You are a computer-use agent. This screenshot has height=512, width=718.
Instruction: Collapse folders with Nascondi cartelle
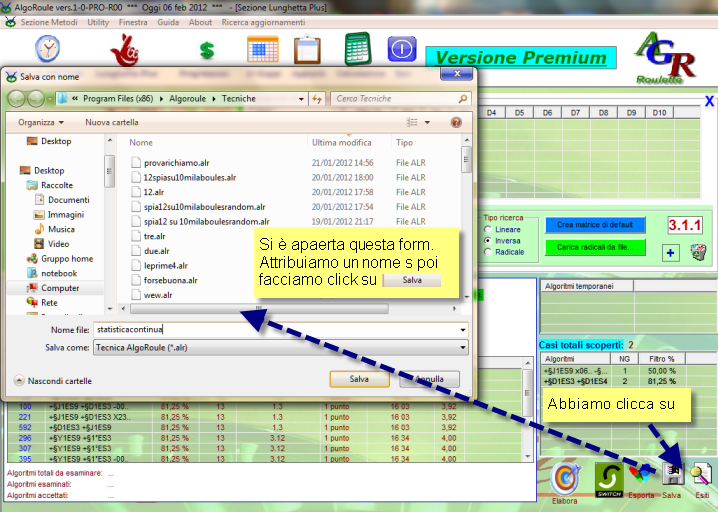(x=53, y=381)
